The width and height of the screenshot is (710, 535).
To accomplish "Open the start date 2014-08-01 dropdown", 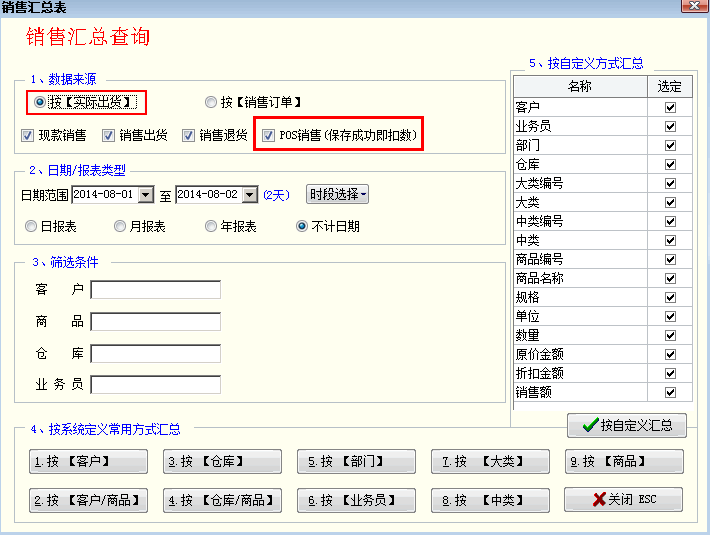I will [146, 195].
